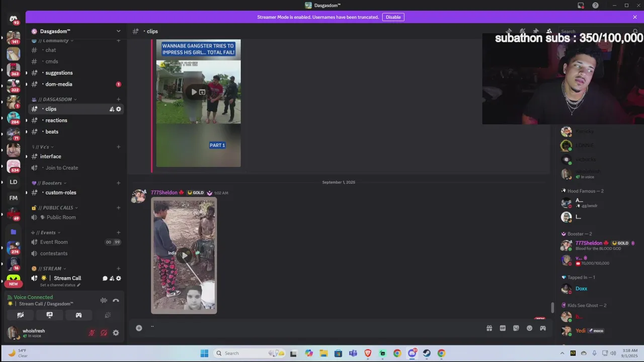644x362 pixels.
Task: Create invite for clips channel
Action: pyautogui.click(x=112, y=109)
